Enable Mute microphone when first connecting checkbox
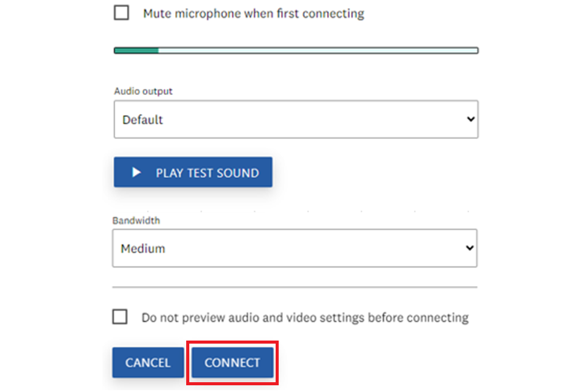 point(121,13)
